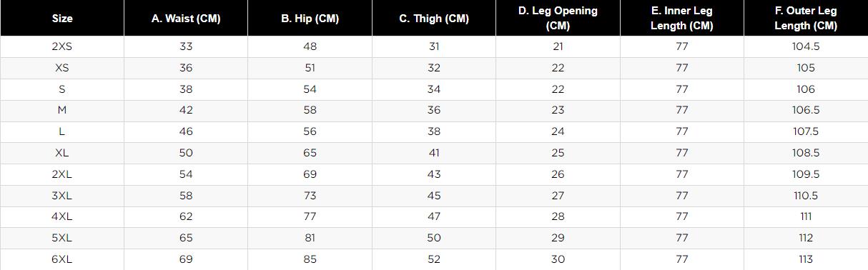Click the C. Thigh (CM) header
The width and height of the screenshot is (868, 270).
coord(434,19)
